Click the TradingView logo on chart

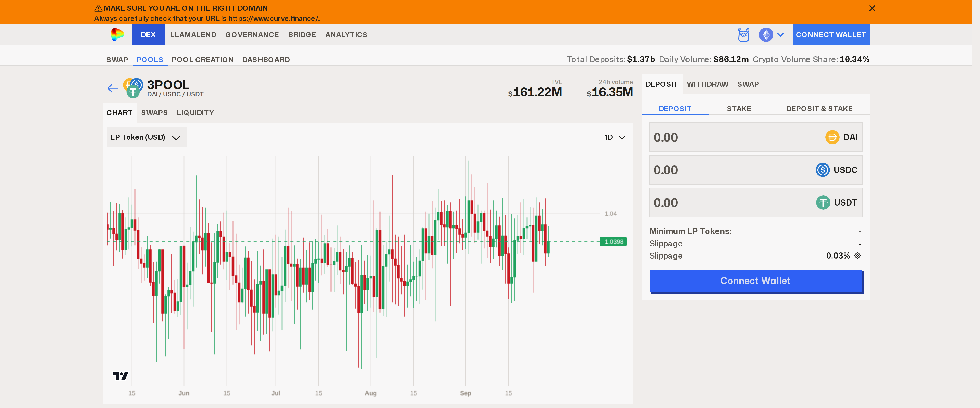120,376
